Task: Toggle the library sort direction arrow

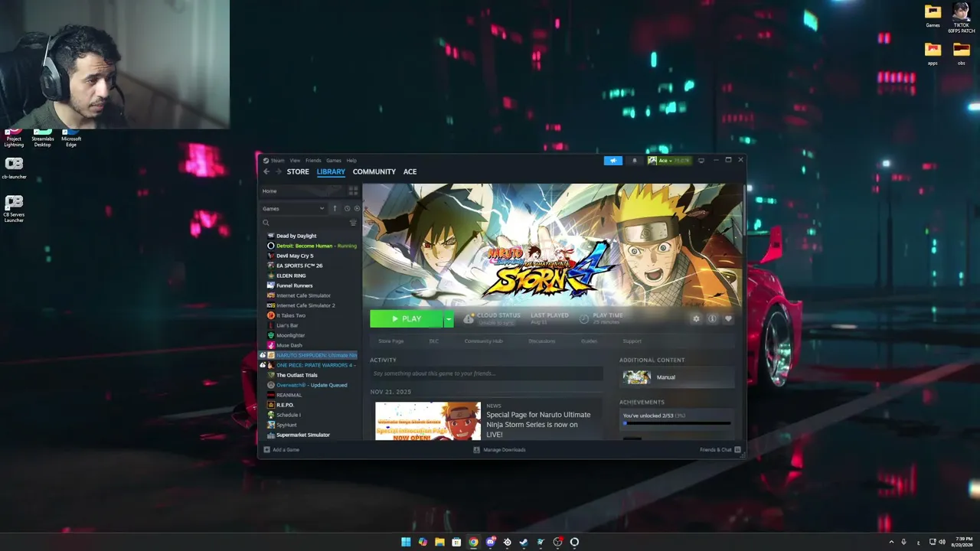Action: (335, 208)
